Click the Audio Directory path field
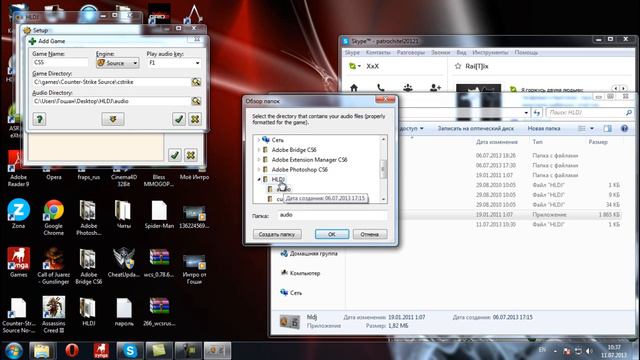This screenshot has width=640, height=360. tap(111, 101)
